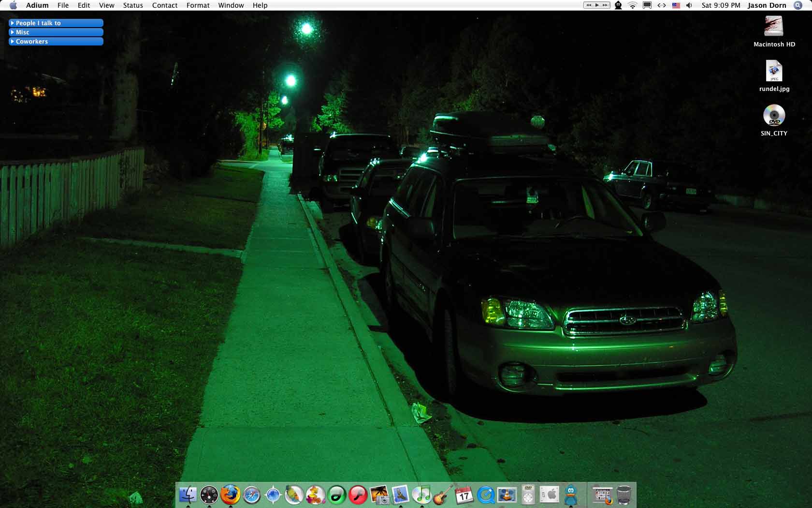Open the volume control in the menu bar
The image size is (812, 508).
(689, 5)
